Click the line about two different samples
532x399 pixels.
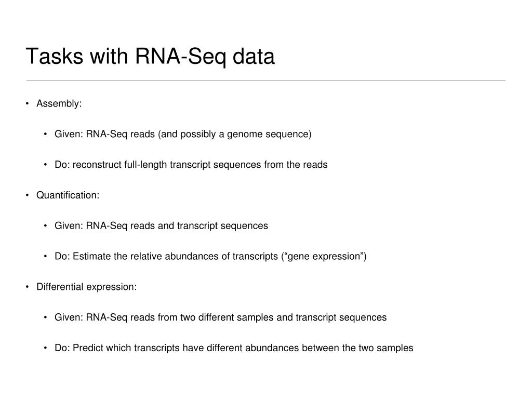click(x=220, y=317)
